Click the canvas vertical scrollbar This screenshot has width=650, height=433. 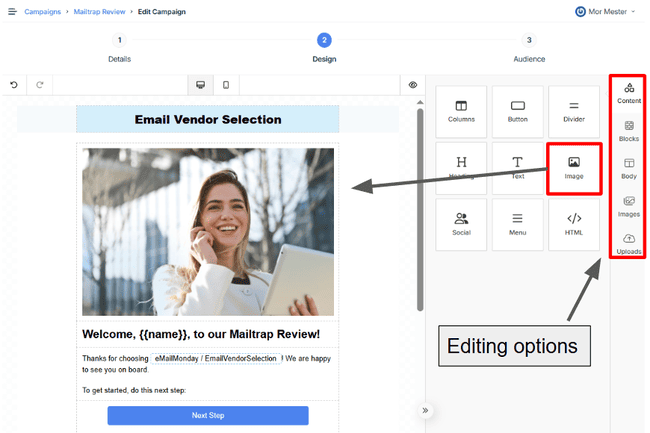pos(420,209)
